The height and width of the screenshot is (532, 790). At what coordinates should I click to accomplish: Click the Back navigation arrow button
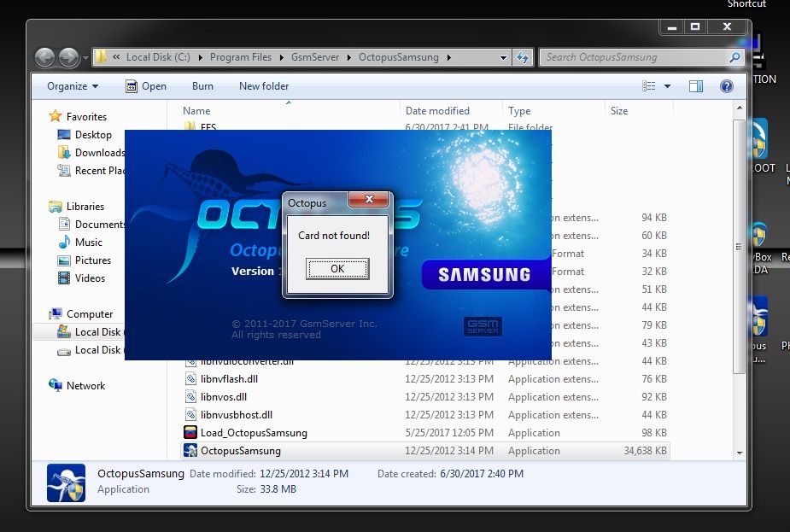coord(45,58)
